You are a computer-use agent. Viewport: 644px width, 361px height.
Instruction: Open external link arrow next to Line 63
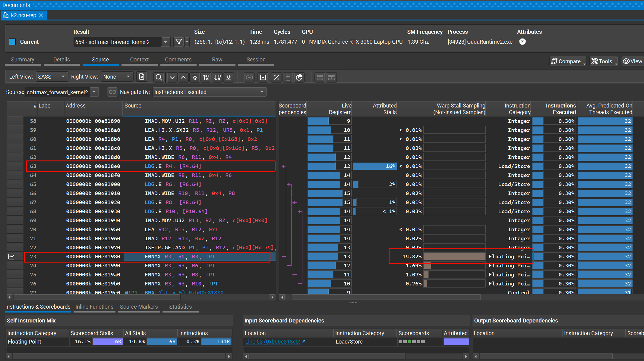click(x=304, y=341)
